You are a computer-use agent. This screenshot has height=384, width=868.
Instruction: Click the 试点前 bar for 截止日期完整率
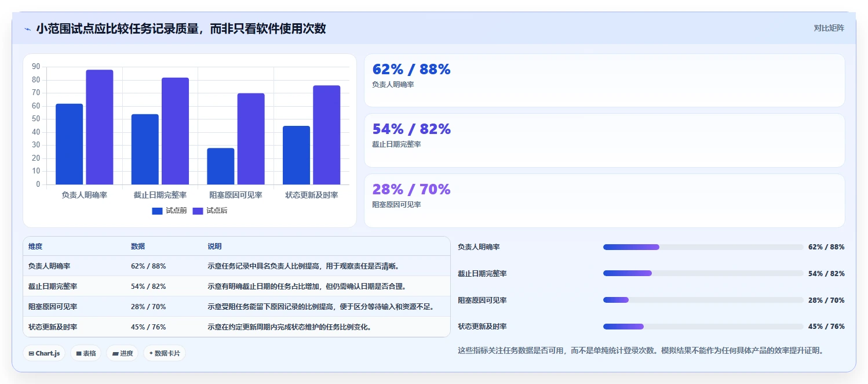coord(145,149)
